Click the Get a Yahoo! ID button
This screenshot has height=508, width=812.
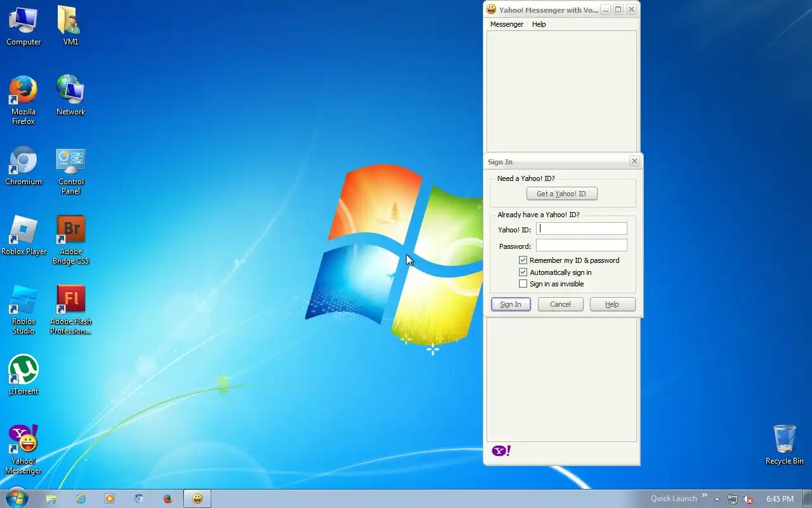[561, 194]
